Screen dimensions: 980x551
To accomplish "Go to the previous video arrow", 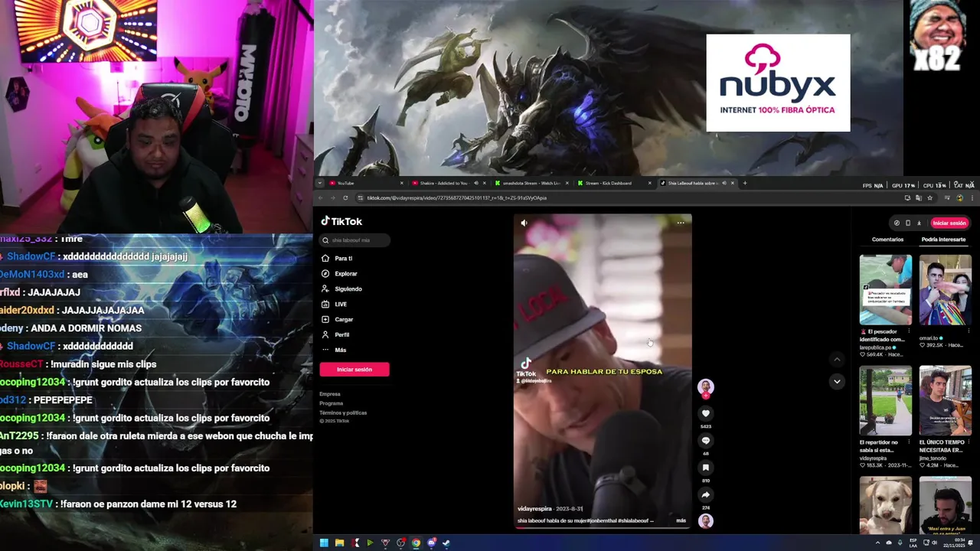I will (837, 359).
